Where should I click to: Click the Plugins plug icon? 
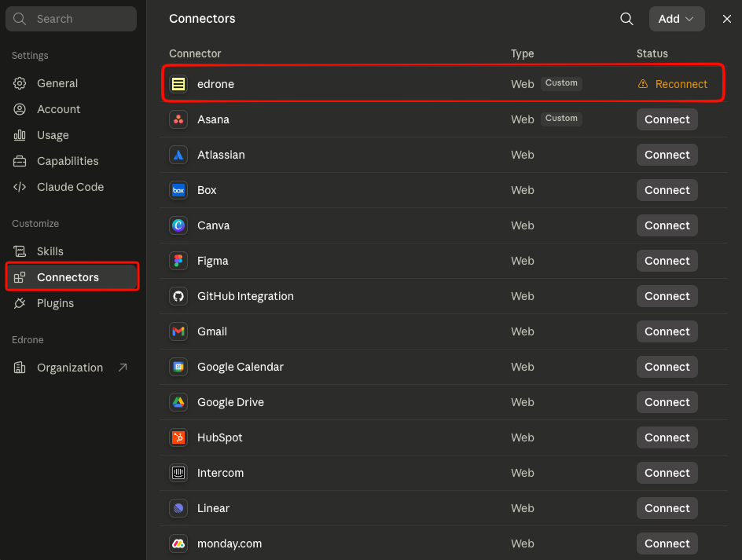pos(20,303)
